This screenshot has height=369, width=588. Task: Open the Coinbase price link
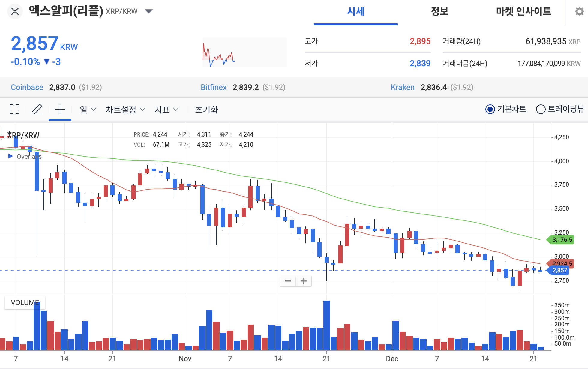pos(27,87)
